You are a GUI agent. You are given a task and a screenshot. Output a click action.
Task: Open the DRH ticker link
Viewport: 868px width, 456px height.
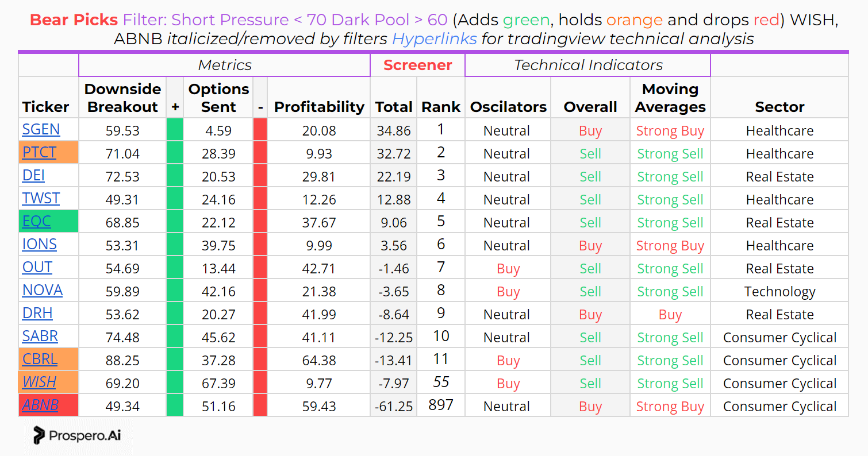[x=37, y=313]
